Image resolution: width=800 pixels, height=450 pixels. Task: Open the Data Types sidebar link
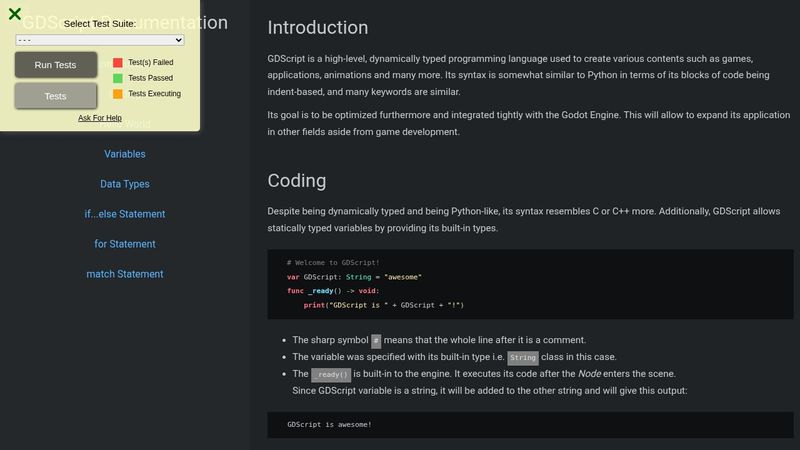point(124,184)
